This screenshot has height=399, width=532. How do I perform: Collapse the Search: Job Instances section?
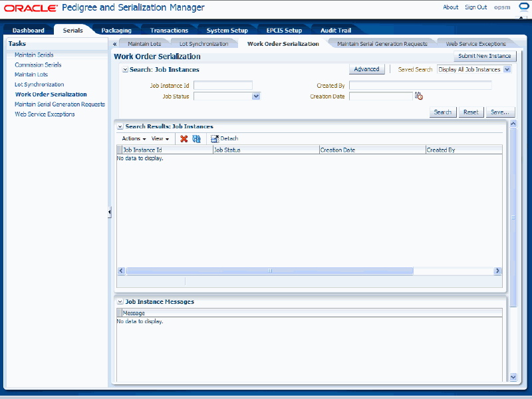click(x=125, y=70)
